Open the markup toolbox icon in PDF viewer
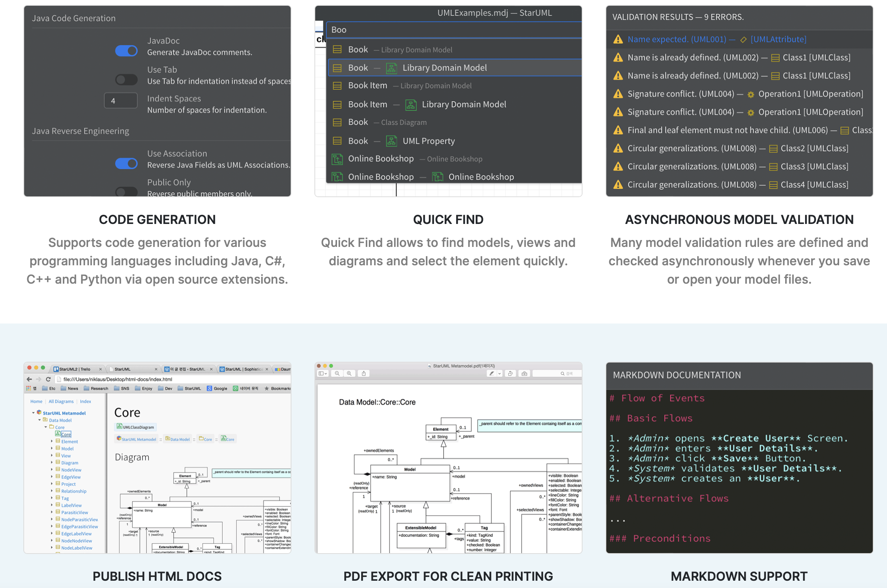The width and height of the screenshot is (887, 588). pos(524,373)
